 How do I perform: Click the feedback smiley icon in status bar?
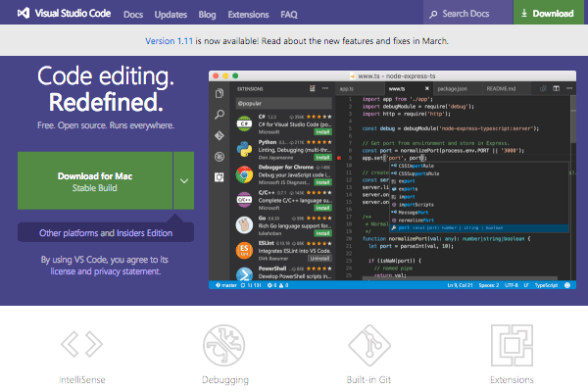pyautogui.click(x=567, y=285)
